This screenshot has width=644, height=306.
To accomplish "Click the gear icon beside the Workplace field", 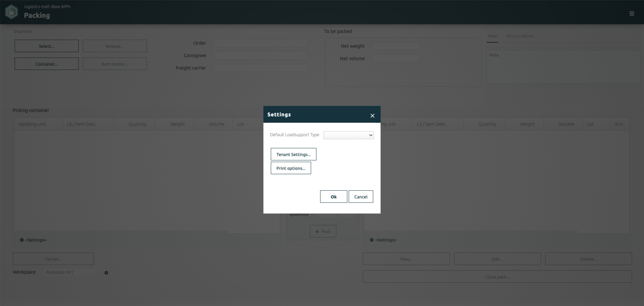I will pyautogui.click(x=106, y=273).
